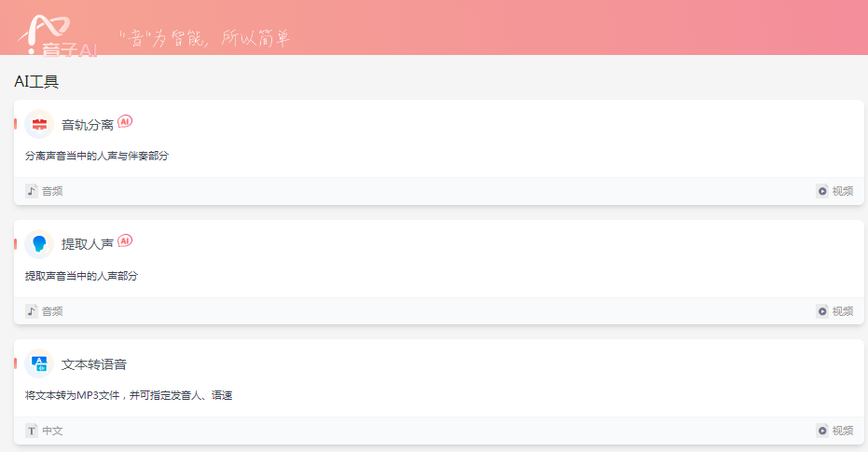Viewport: 868px width, 452px height.
Task: Play video tutorial icon for 提取人声
Action: [x=822, y=311]
